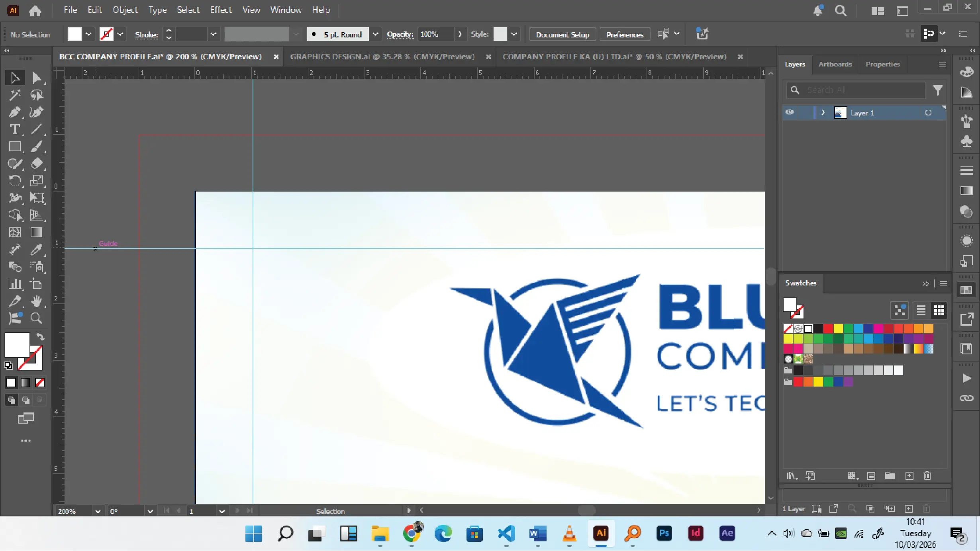Select the Type tool
The width and height of the screenshot is (980, 551).
pyautogui.click(x=15, y=129)
